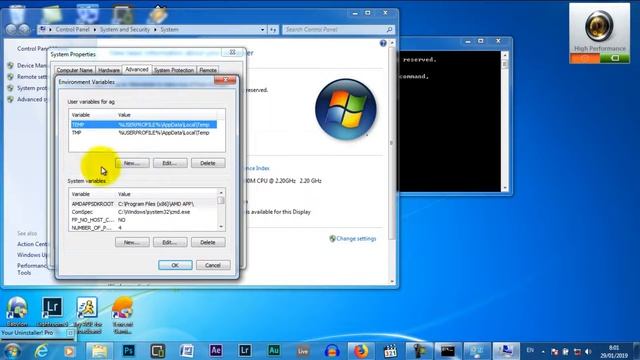640x360 pixels.
Task: Click the volume tray icon
Action: (x=588, y=351)
